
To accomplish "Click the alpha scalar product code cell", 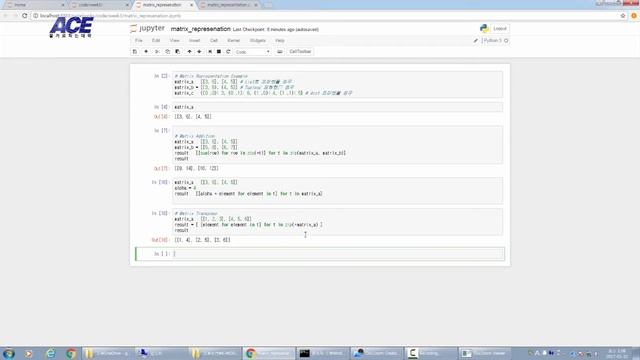I will 338,191.
